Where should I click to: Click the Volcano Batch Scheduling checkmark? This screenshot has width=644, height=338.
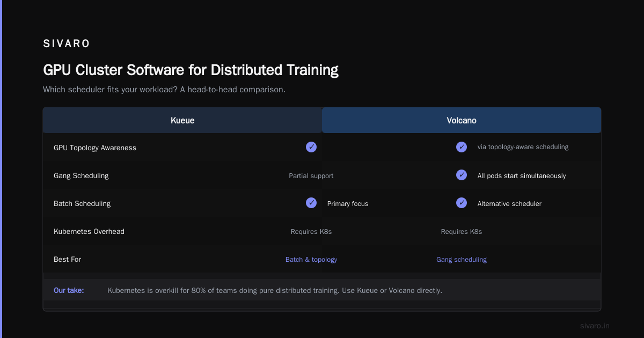pos(462,203)
